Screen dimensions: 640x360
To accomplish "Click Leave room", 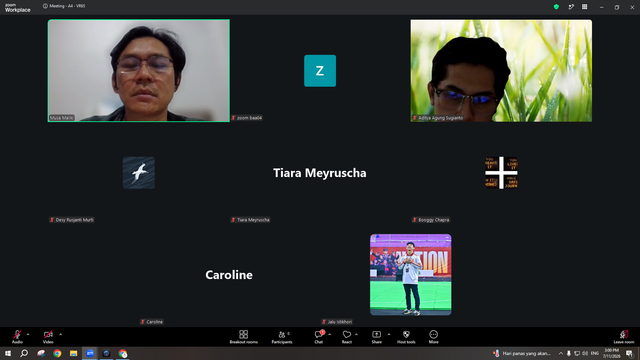I will coord(624,337).
